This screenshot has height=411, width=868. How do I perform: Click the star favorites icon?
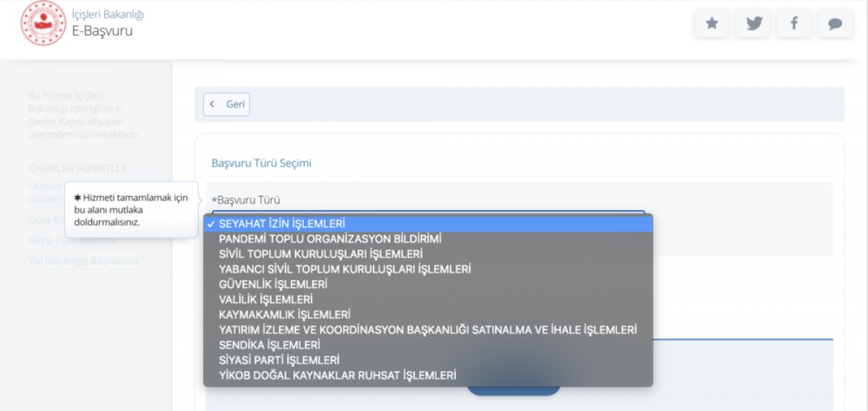coord(712,24)
